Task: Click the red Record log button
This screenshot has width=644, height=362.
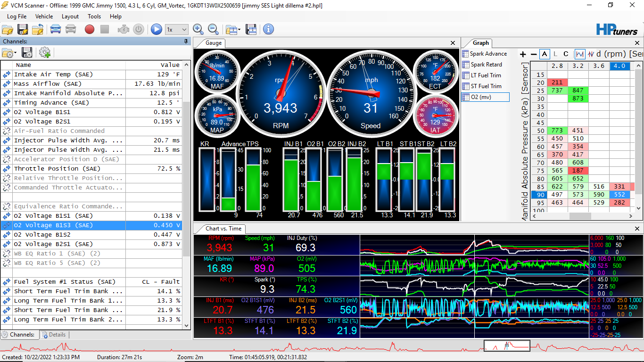Action: coord(90,29)
